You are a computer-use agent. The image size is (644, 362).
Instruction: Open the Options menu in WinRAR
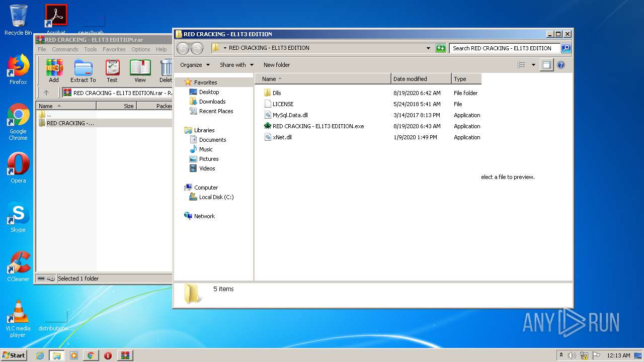point(141,49)
